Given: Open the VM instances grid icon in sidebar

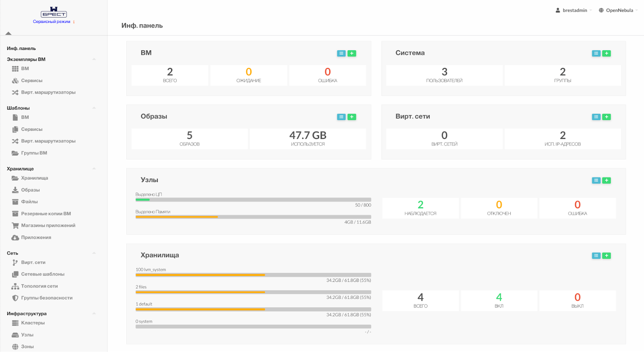Looking at the screenshot, I should (15, 69).
